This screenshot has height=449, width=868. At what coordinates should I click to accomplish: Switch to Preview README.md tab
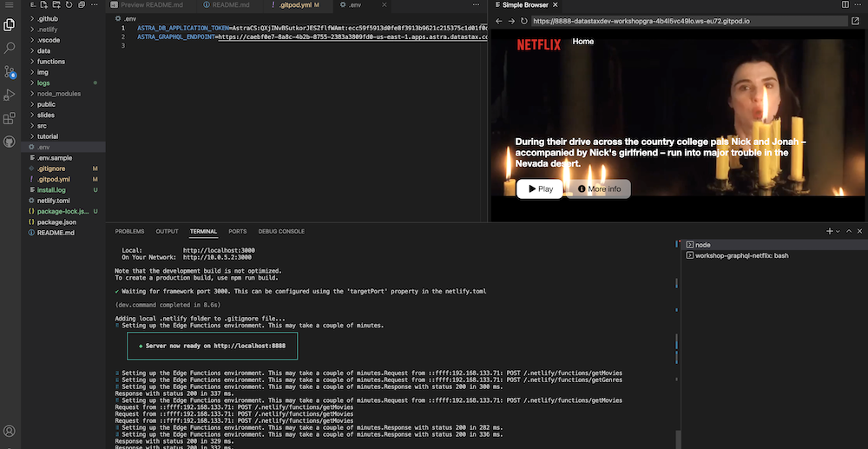(x=152, y=4)
